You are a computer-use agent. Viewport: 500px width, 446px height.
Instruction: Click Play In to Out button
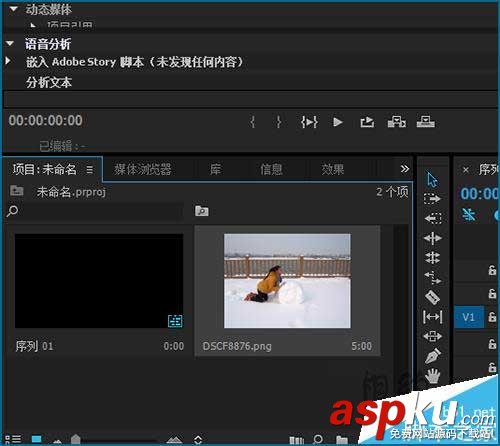pyautogui.click(x=309, y=122)
